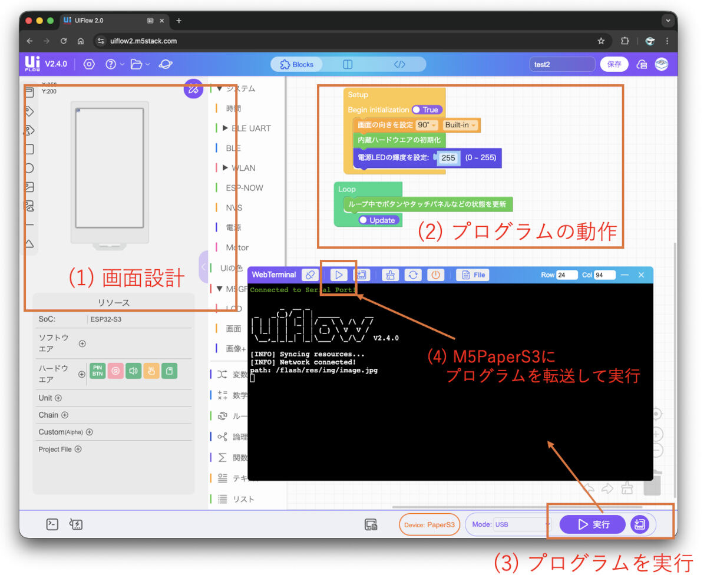
Task: Click the power restart icon in the WebTerminal toolbar
Action: (435, 275)
